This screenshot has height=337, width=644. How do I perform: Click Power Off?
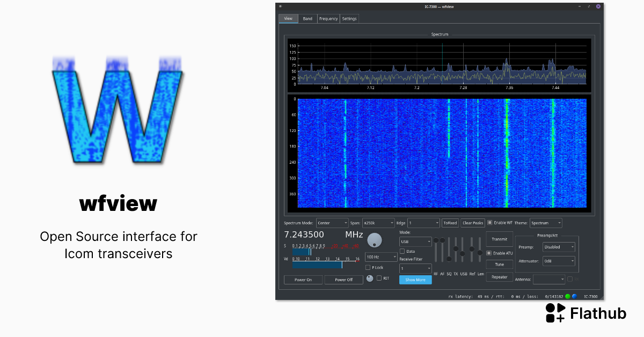[344, 280]
